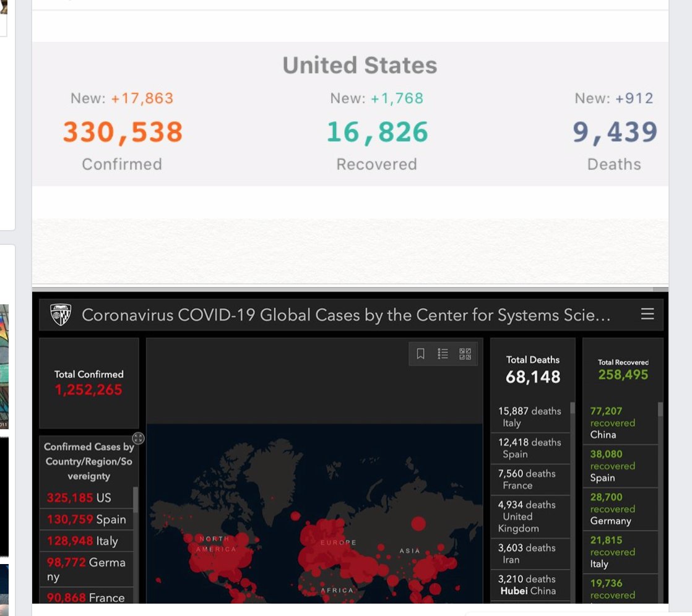This screenshot has height=616, width=692.
Task: Click the United States heading
Action: (360, 66)
